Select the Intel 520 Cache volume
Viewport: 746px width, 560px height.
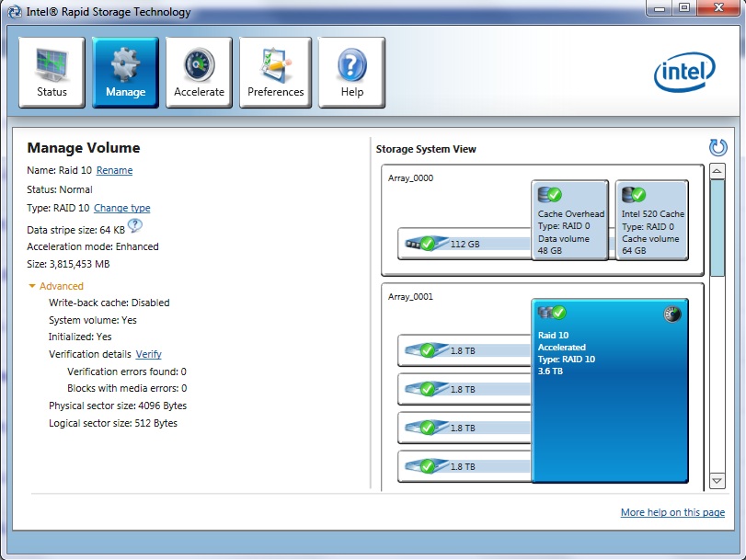pyautogui.click(x=652, y=221)
